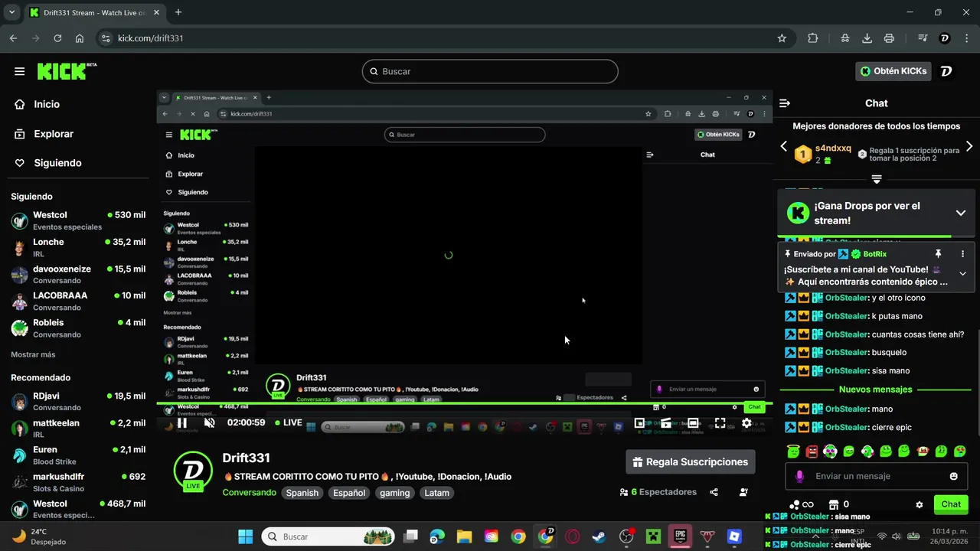Open LACOBRAAA channel in sidebar
980x551 pixels.
78,301
